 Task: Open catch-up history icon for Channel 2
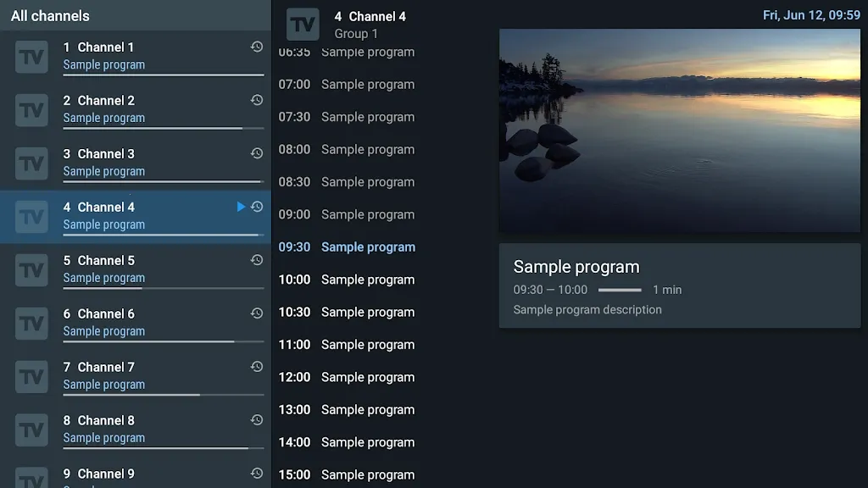pyautogui.click(x=257, y=101)
